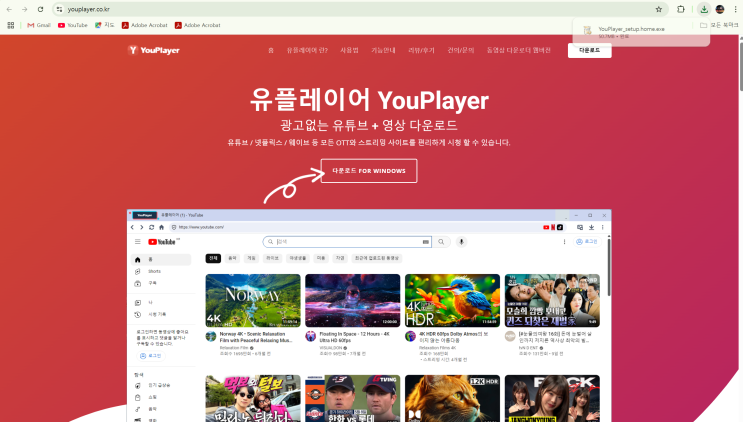This screenshot has height=422, width=743.
Task: Open the 사용법 menu item
Action: click(x=349, y=50)
